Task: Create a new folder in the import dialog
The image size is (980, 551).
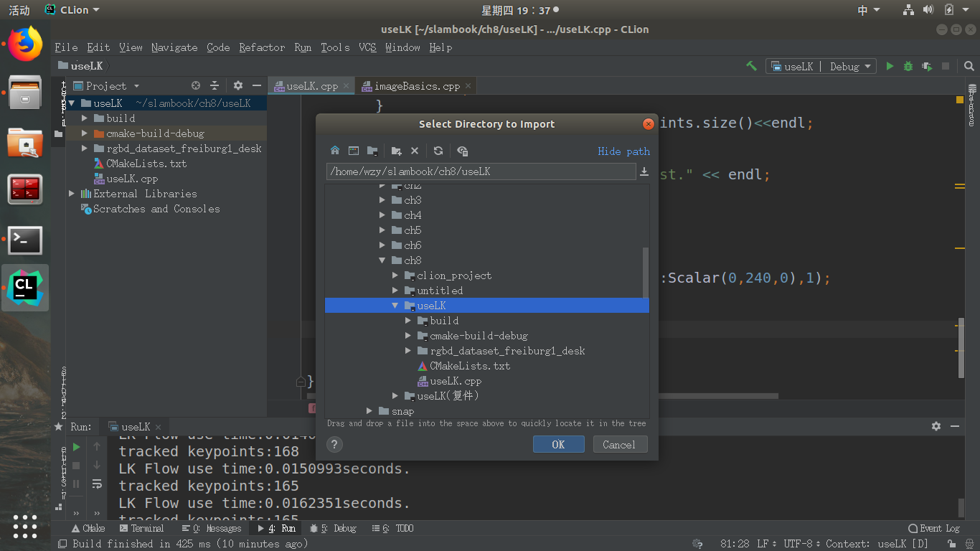Action: (x=396, y=151)
